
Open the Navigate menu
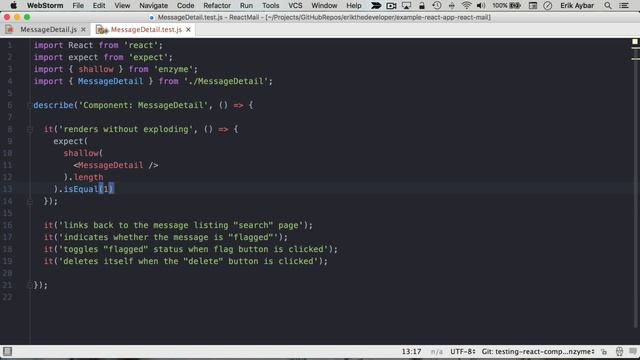153,6
